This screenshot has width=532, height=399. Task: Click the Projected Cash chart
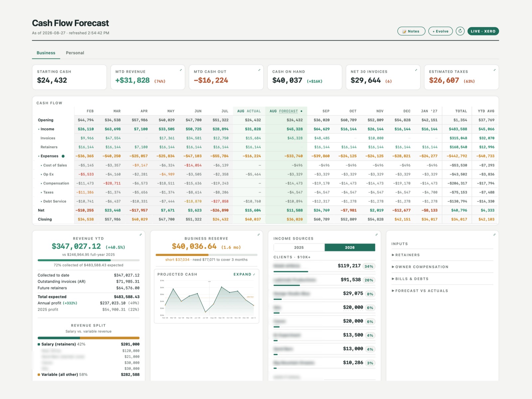[x=206, y=299]
